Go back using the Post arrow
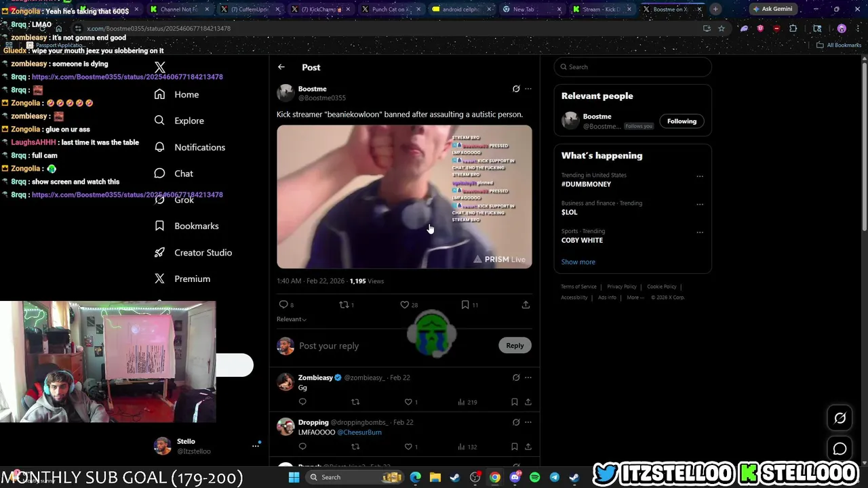 (x=281, y=67)
